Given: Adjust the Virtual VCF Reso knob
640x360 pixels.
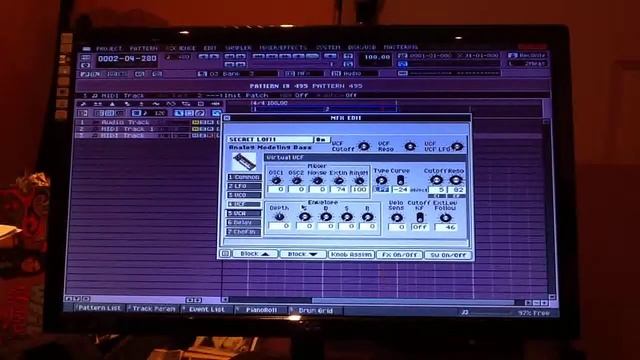Looking at the screenshot, I should click(x=456, y=180).
